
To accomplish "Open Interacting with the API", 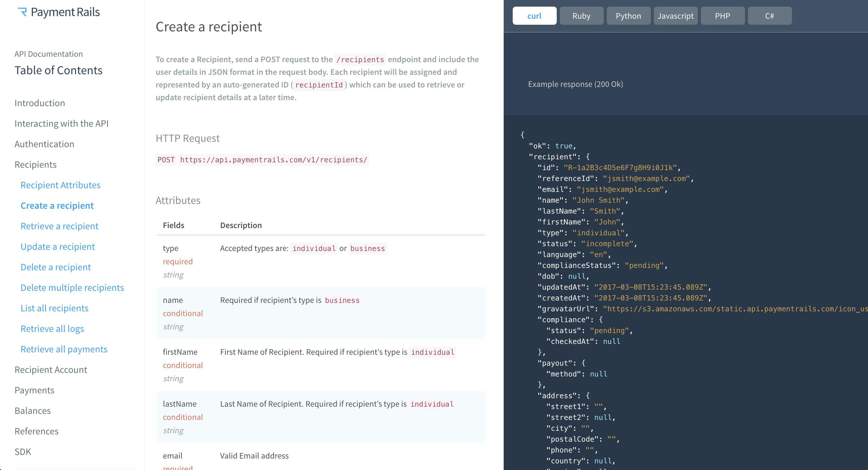I will click(x=61, y=123).
